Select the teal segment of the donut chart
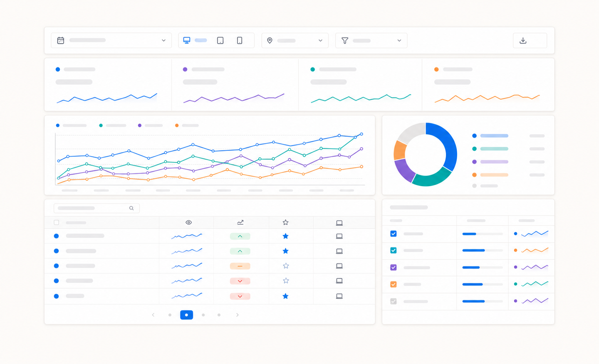 click(432, 179)
